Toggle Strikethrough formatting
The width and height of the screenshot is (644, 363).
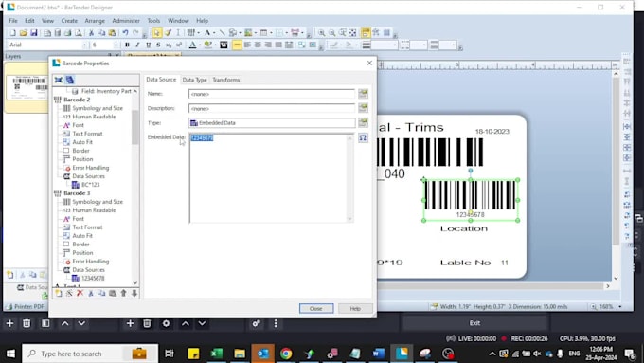(x=158, y=45)
